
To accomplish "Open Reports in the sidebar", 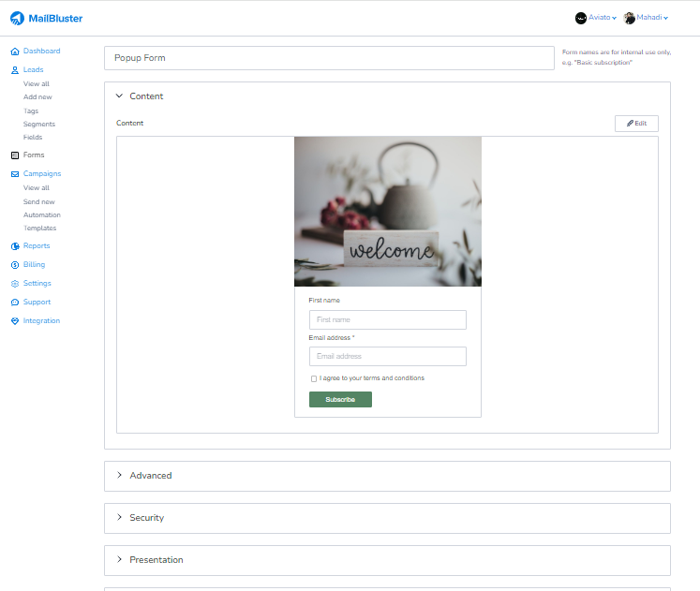I will click(x=37, y=245).
